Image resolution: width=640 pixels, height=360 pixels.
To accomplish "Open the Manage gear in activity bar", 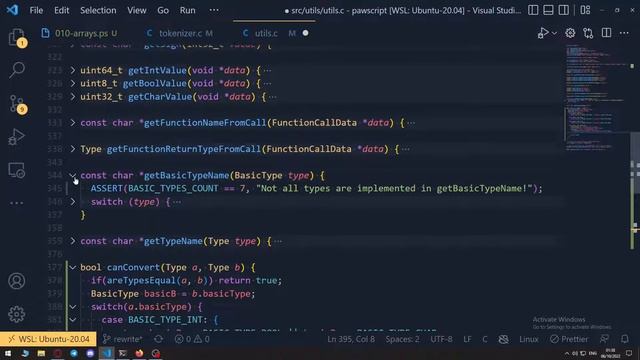I will pos(17,314).
